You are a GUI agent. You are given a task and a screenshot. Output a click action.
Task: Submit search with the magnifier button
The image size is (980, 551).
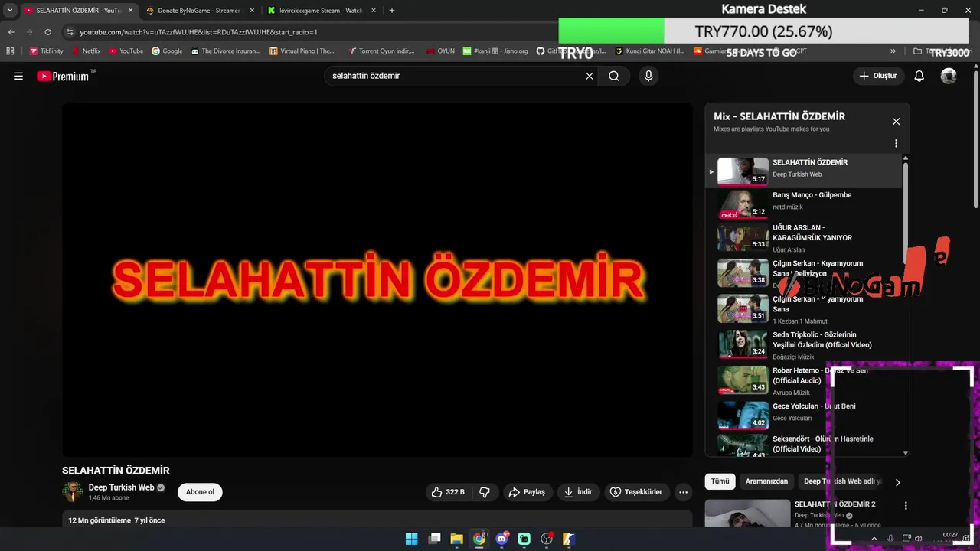tap(614, 76)
